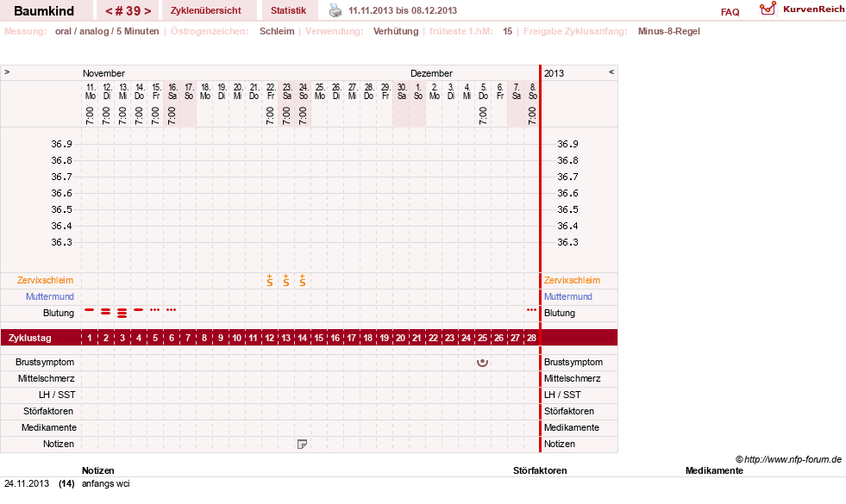Click the date column 11. Mo
The width and height of the screenshot is (846, 504).
90,91
